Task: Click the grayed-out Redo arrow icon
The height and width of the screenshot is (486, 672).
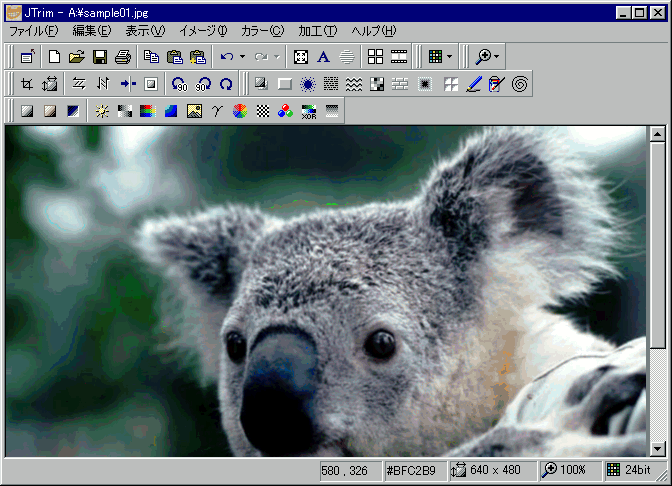Action: [261, 57]
